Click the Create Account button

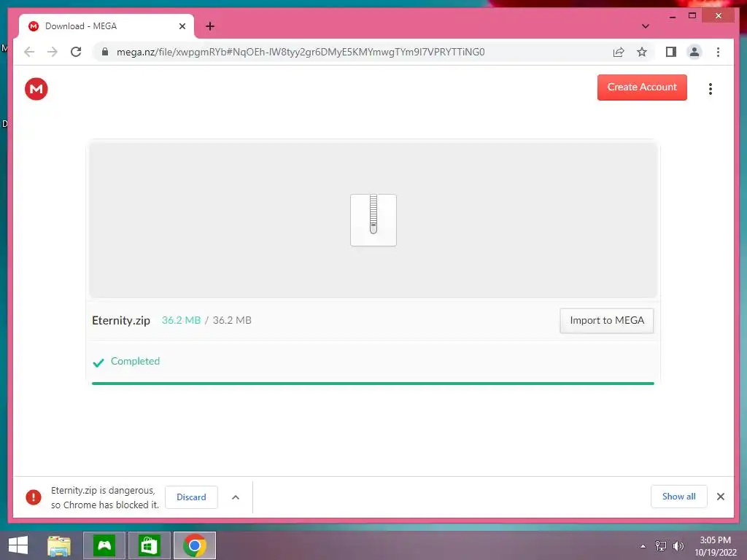coord(642,87)
